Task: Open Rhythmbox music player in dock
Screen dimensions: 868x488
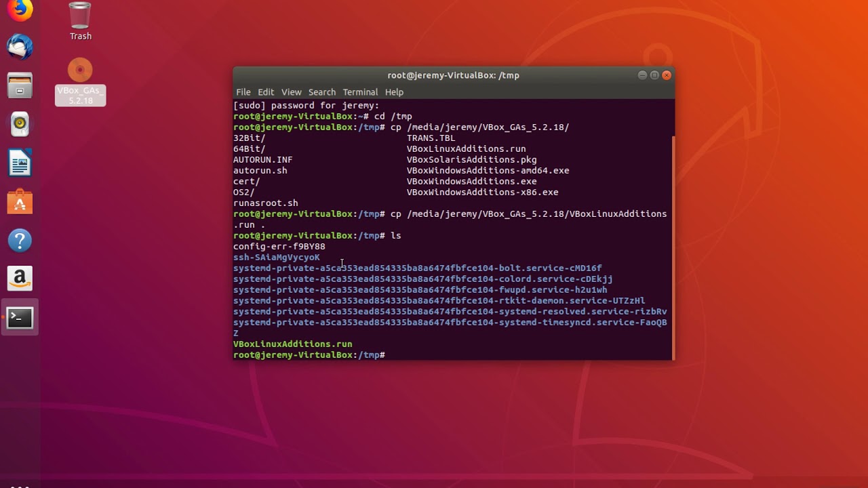Action: 20,124
